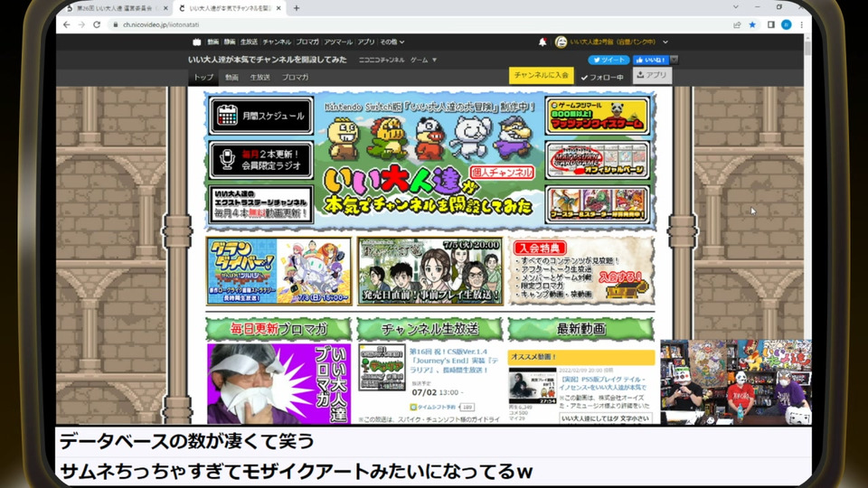Click the チャンネル生放送 green header
The image size is (868, 488).
coord(429,329)
